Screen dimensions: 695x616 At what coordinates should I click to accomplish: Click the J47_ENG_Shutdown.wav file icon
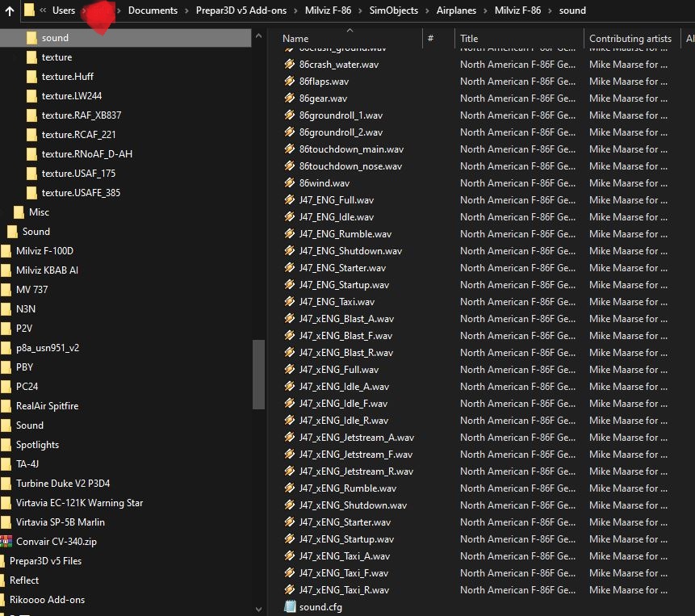[290, 250]
